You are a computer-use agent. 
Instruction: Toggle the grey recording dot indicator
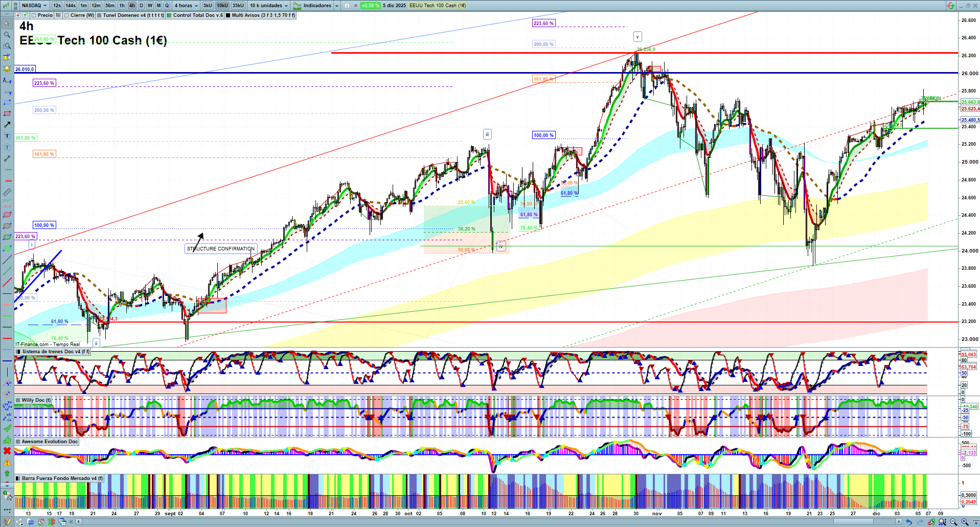pyautogui.click(x=356, y=6)
